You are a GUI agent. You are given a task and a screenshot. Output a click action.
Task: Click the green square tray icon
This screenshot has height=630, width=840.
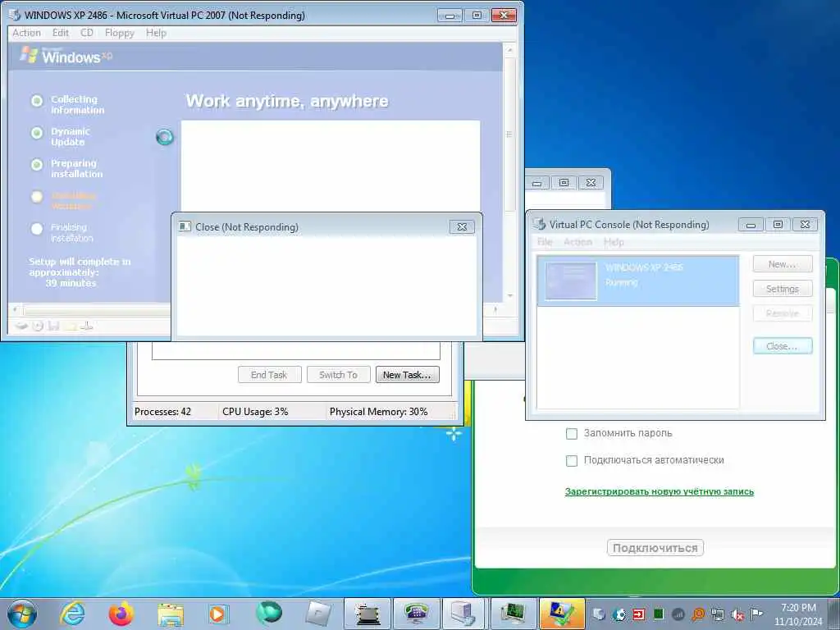point(659,614)
